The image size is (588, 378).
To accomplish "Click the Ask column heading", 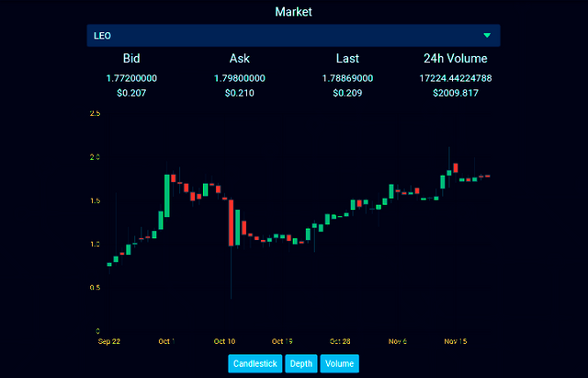I will pyautogui.click(x=240, y=58).
